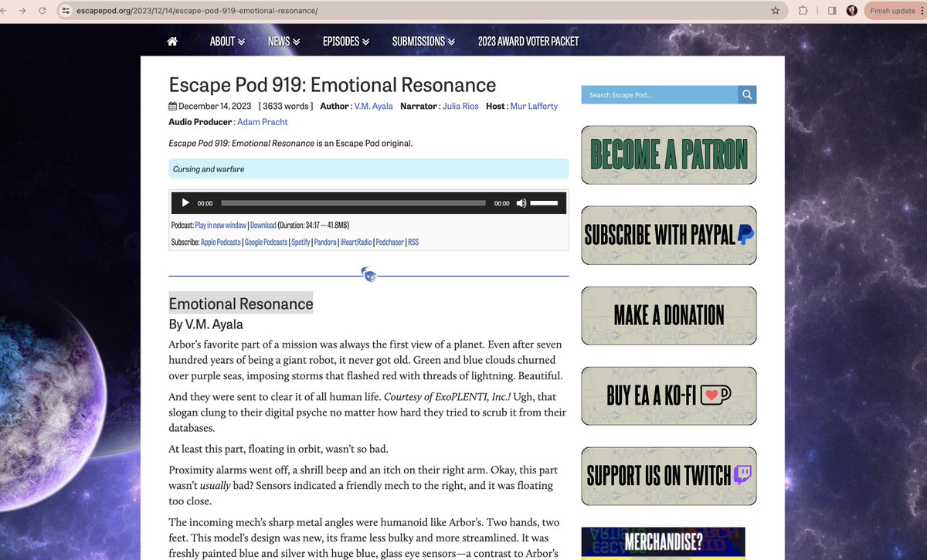Mute the audio player speaker icon
The width and height of the screenshot is (927, 560).
521,203
